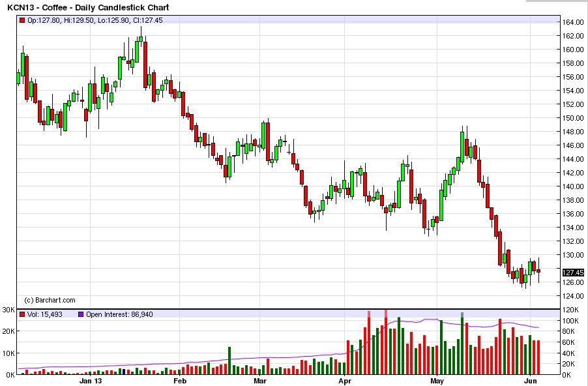Click the highlighted 127.45 last price tag

click(x=574, y=273)
